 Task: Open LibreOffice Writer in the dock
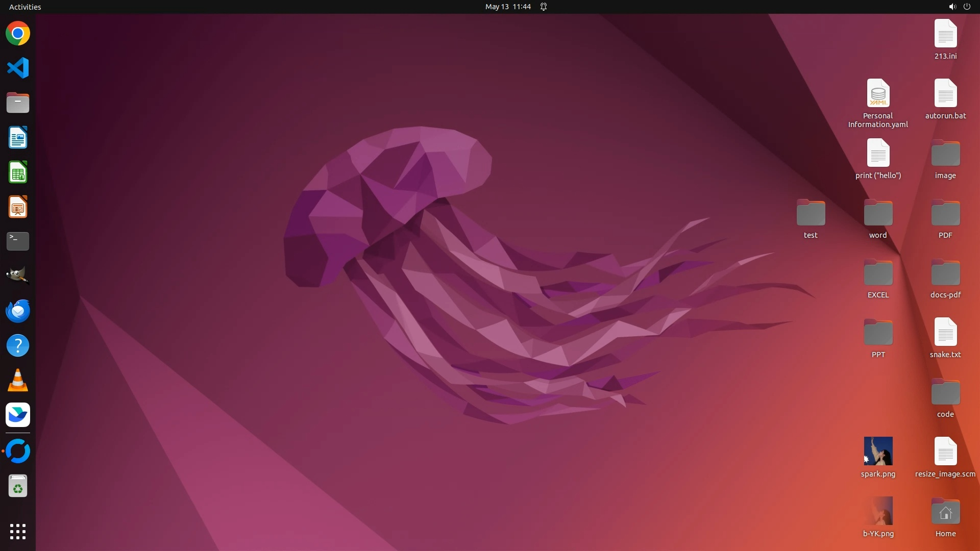(x=18, y=138)
